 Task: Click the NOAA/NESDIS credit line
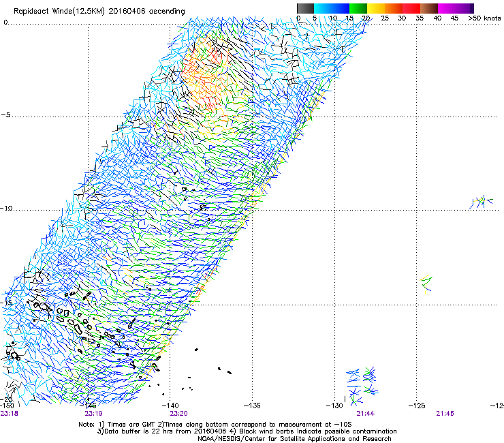click(x=294, y=439)
